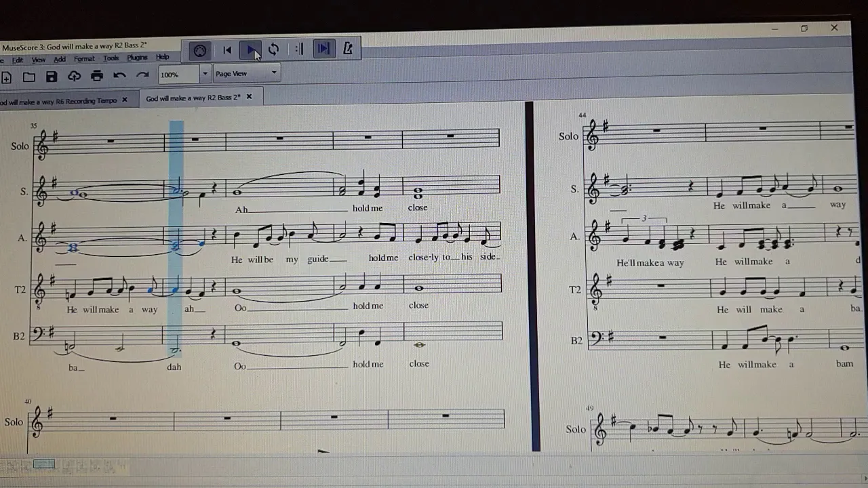
Task: Toggle play repeats button
Action: [298, 49]
